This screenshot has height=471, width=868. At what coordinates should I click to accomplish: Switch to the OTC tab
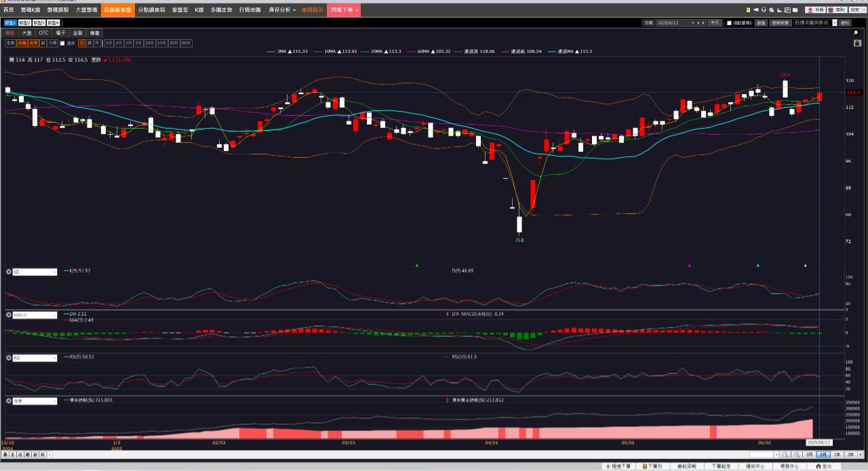coord(43,33)
